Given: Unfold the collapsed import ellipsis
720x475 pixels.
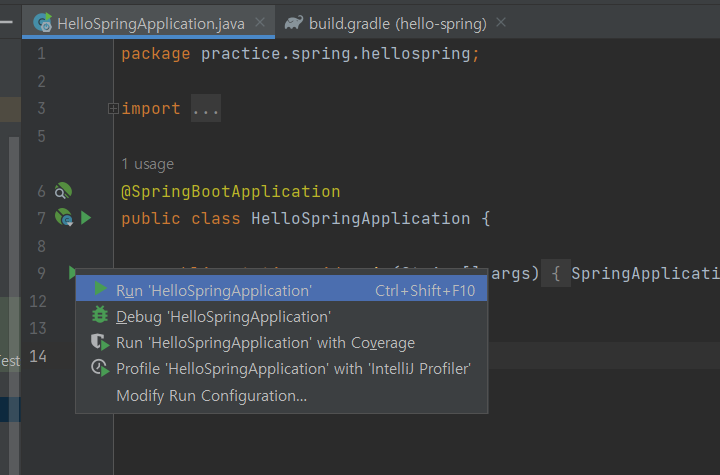Looking at the screenshot, I should click(x=205, y=109).
